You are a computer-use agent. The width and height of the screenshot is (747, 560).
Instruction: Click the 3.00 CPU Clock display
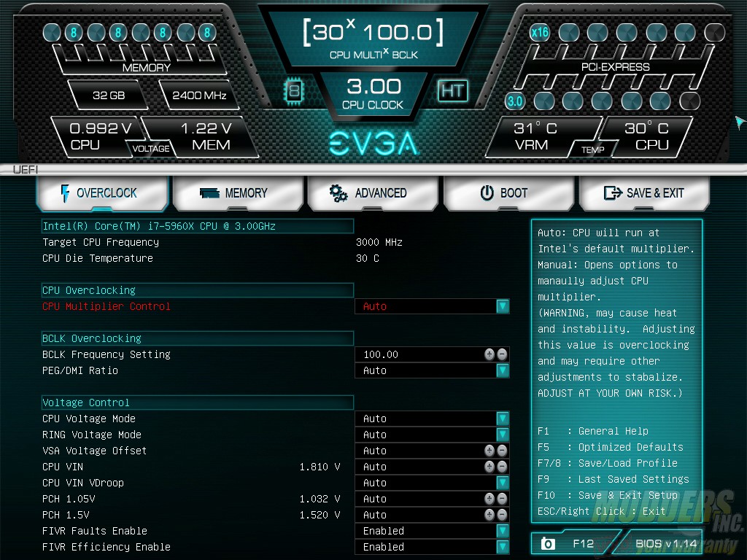coord(373,94)
